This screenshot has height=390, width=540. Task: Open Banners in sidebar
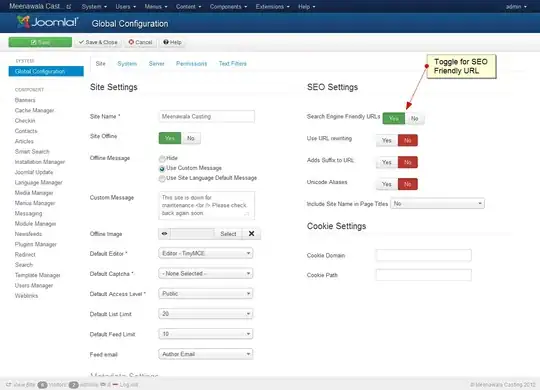tap(25, 100)
